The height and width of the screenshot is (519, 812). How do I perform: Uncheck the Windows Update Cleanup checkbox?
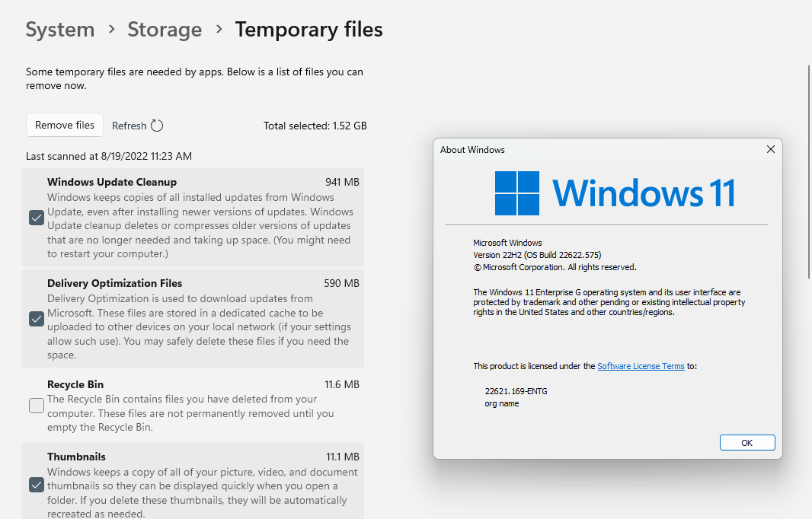(x=37, y=218)
